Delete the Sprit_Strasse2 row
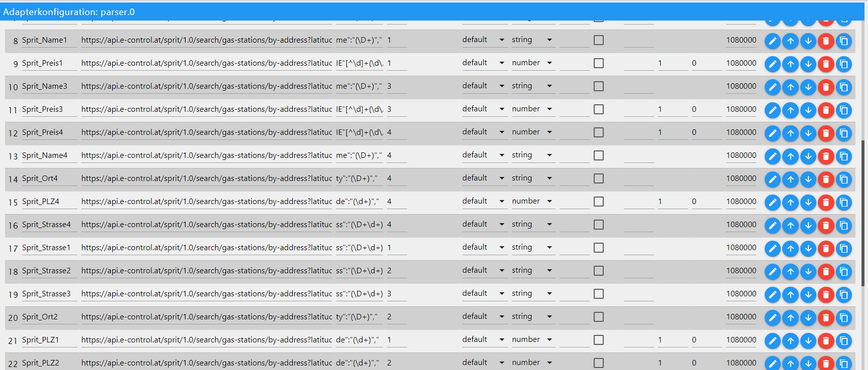 pyautogui.click(x=826, y=271)
